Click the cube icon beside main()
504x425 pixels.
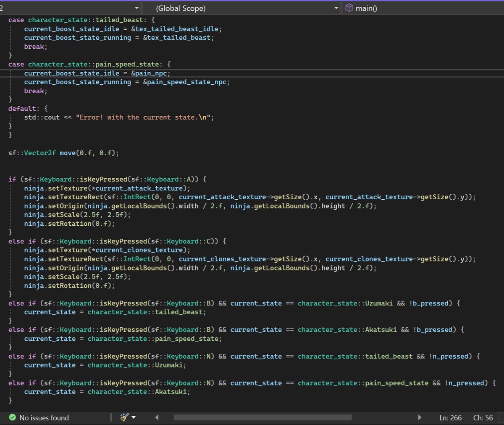click(x=349, y=8)
